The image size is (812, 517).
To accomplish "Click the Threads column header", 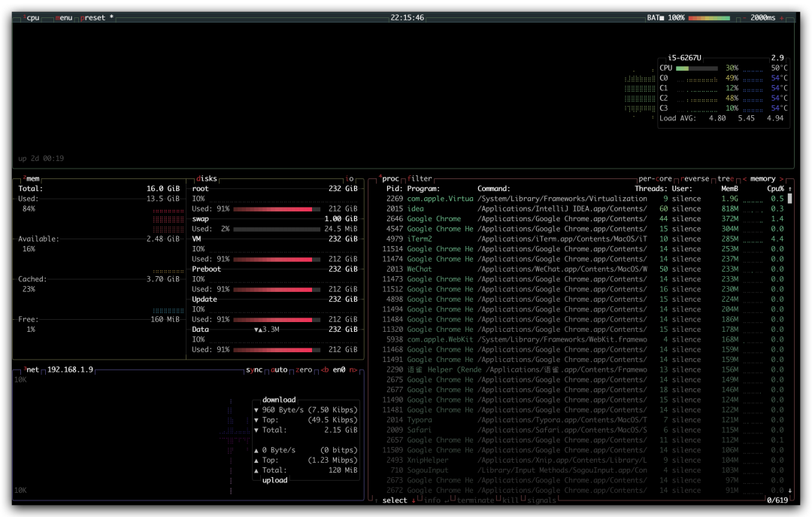I will click(x=651, y=189).
